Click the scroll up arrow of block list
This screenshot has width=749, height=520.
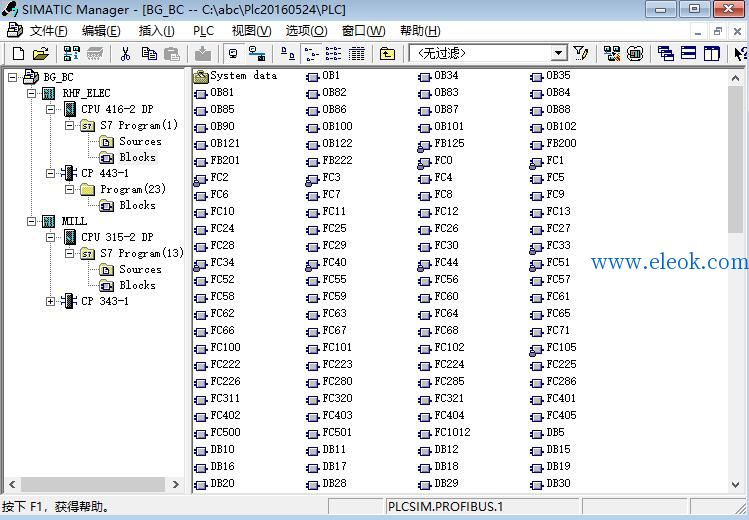pos(735,78)
